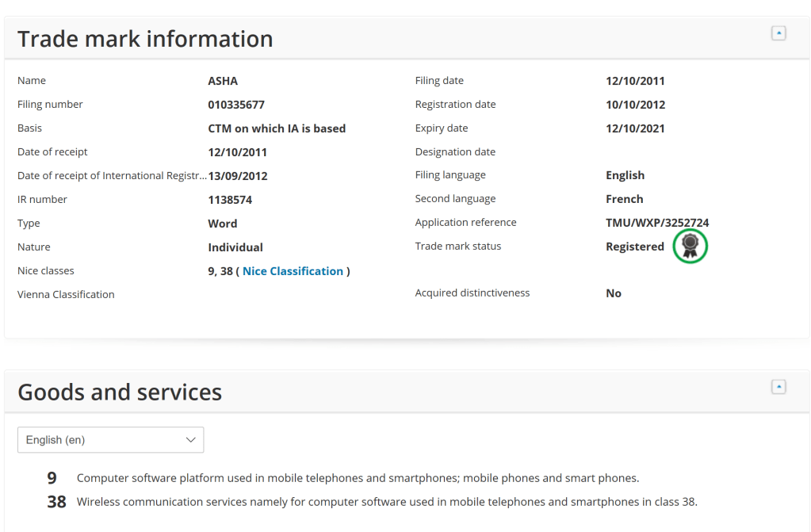This screenshot has width=811, height=532.
Task: Click application reference TMU/WXP/3252724
Action: (657, 223)
